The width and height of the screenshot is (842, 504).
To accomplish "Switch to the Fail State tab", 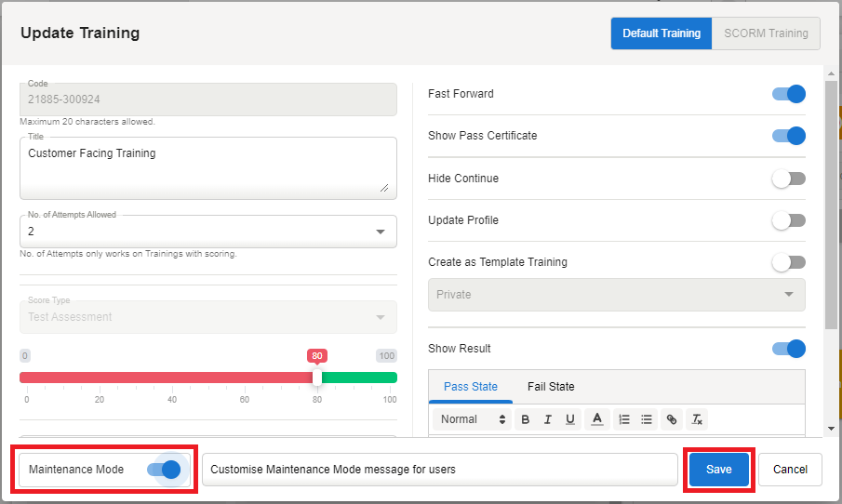I will [551, 387].
